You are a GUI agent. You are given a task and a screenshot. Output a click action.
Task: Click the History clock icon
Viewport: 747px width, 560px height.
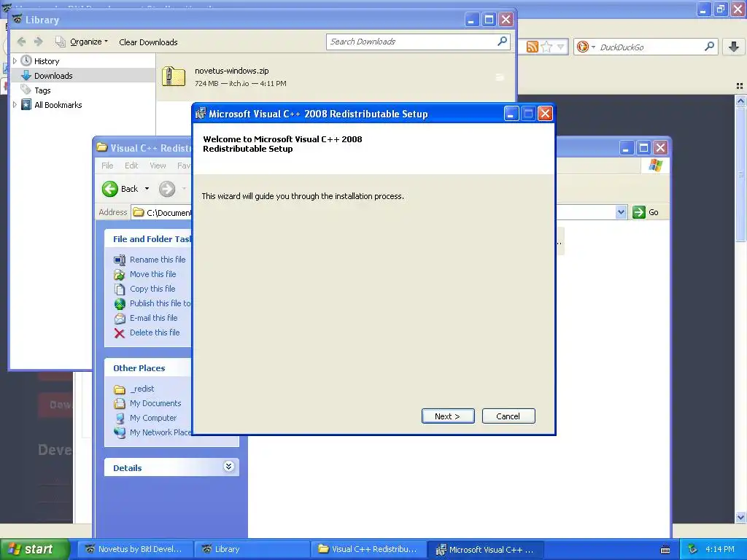click(26, 61)
